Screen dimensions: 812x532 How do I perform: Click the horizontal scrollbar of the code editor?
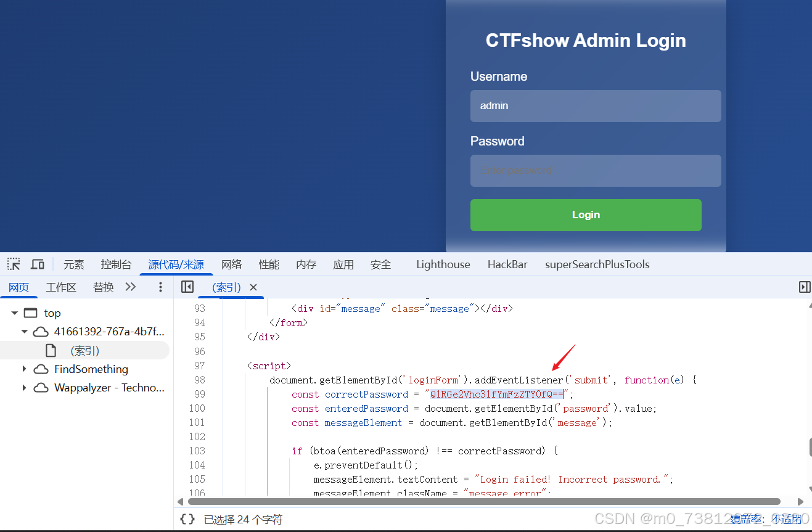(x=484, y=502)
